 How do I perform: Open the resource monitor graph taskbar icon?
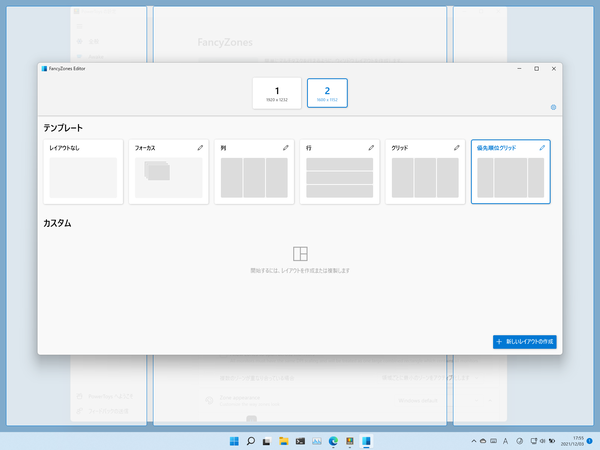pyautogui.click(x=317, y=441)
